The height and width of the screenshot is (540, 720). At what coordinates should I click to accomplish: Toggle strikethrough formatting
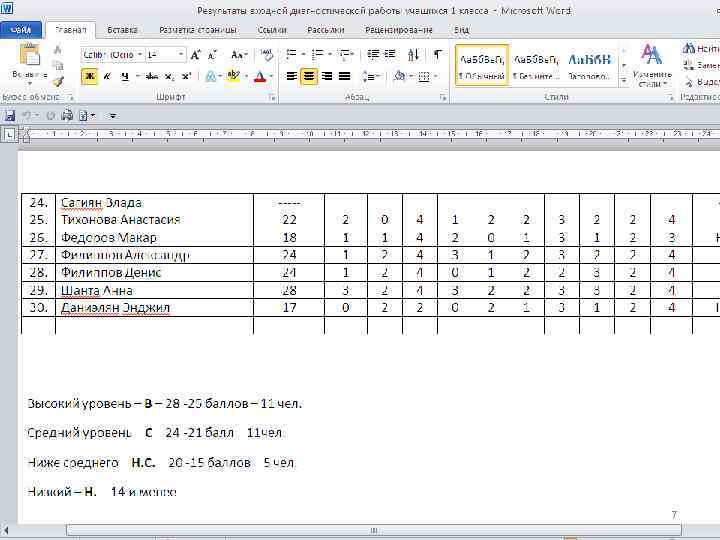tap(152, 76)
